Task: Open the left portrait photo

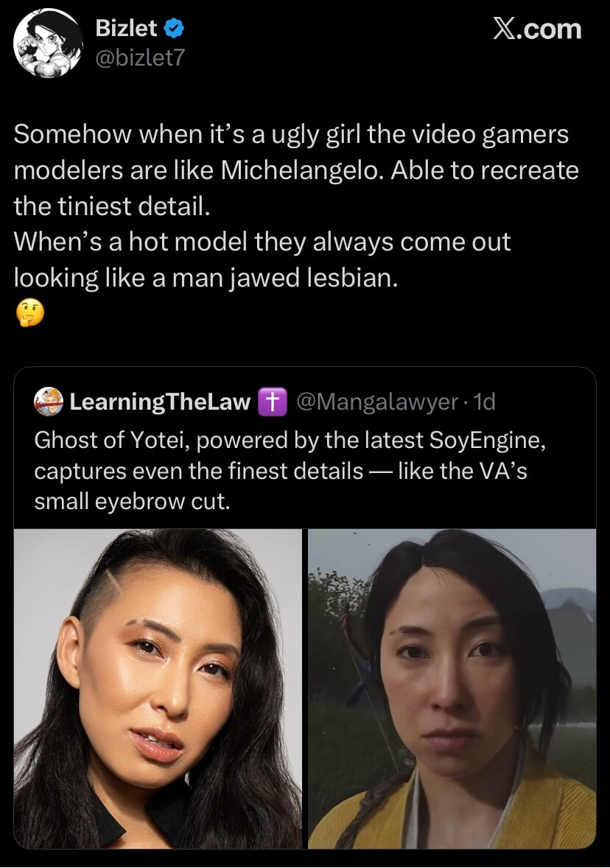Action: (158, 688)
